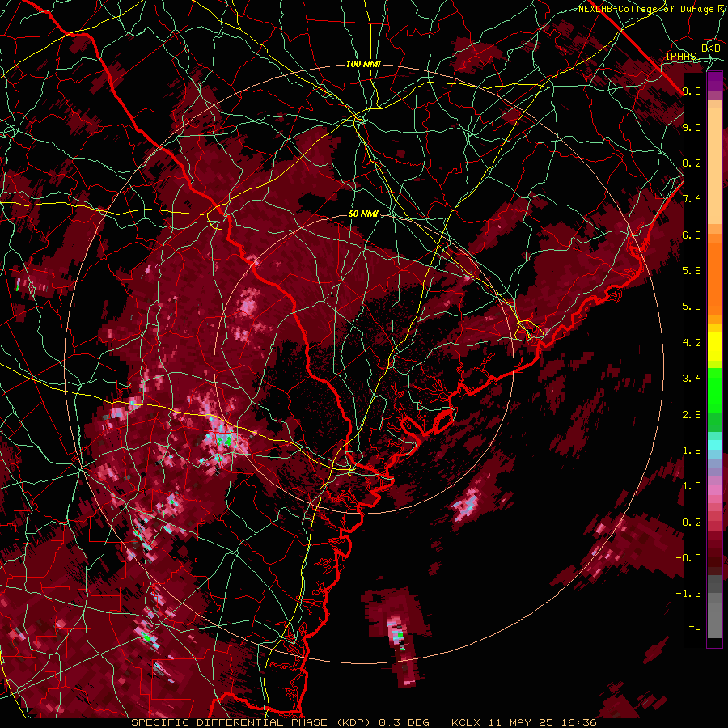Click the 2.6 value on the color scale
This screenshot has width=728, height=728.
[692, 415]
